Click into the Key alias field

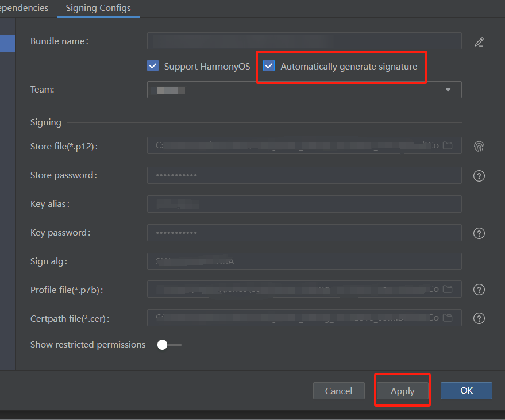click(x=304, y=204)
